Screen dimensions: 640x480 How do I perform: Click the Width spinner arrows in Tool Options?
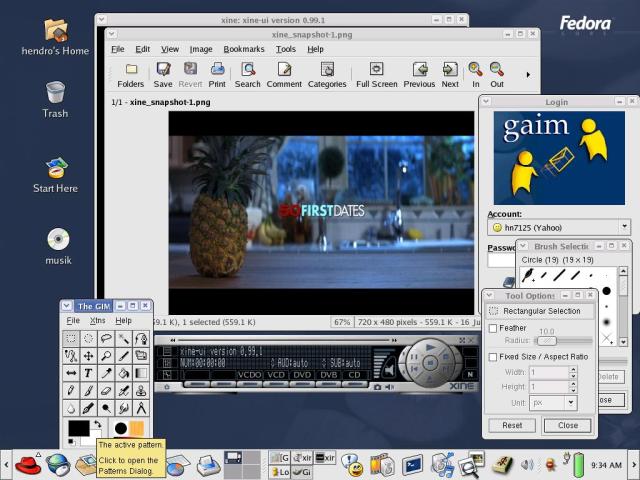pyautogui.click(x=573, y=372)
